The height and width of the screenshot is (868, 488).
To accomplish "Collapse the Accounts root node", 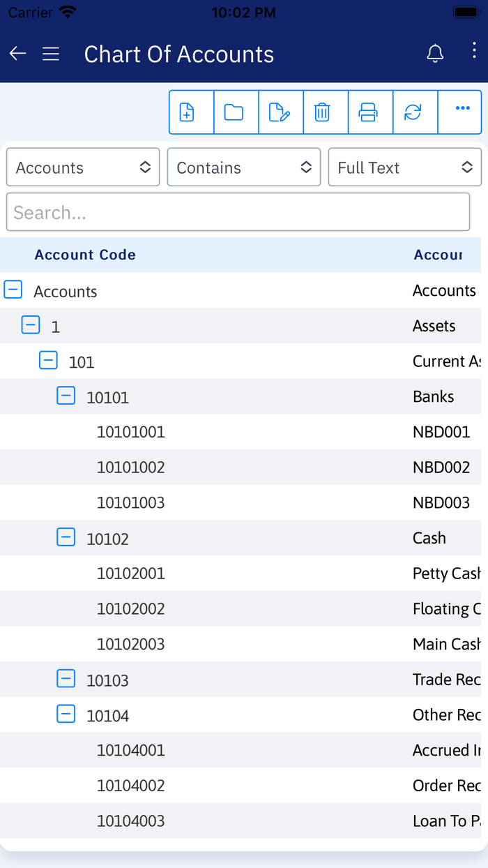I will (13, 289).
